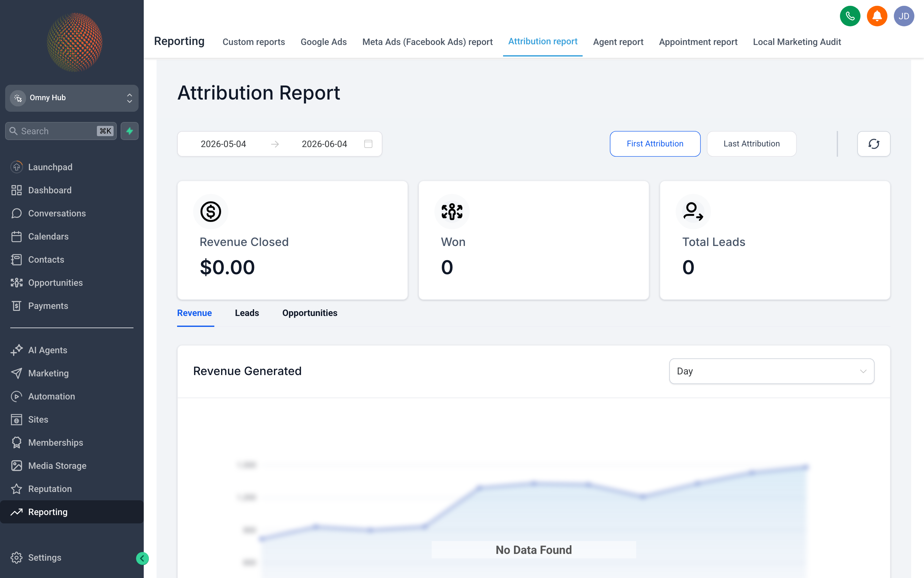924x578 pixels.
Task: Open the orange notifications bell
Action: coord(877,16)
